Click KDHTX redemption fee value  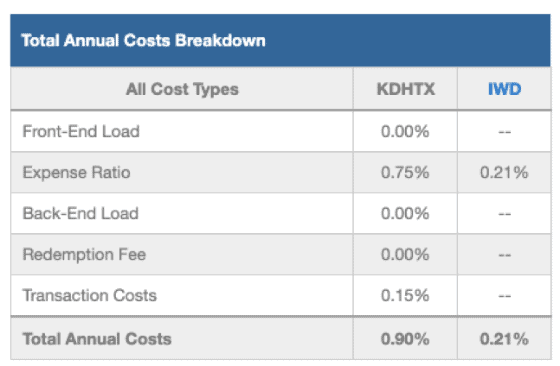click(405, 255)
